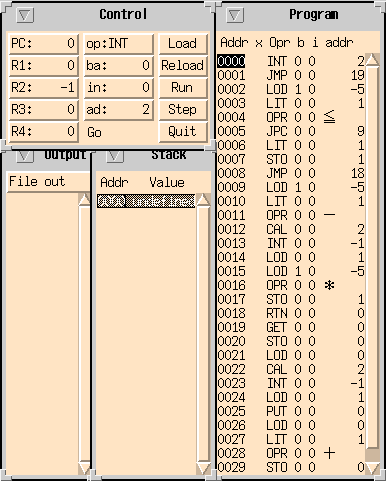Select the R1 register field
This screenshot has width=386, height=481.
tap(43, 65)
